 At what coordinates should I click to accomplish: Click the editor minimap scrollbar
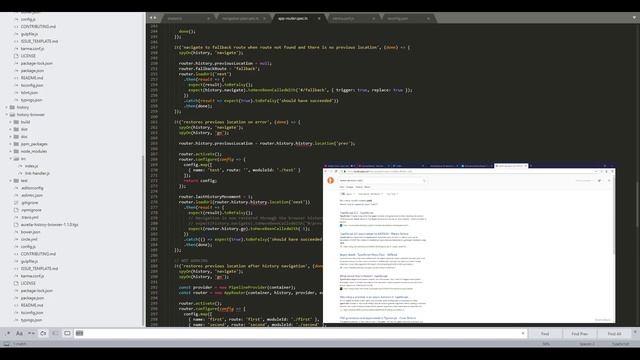(637, 204)
